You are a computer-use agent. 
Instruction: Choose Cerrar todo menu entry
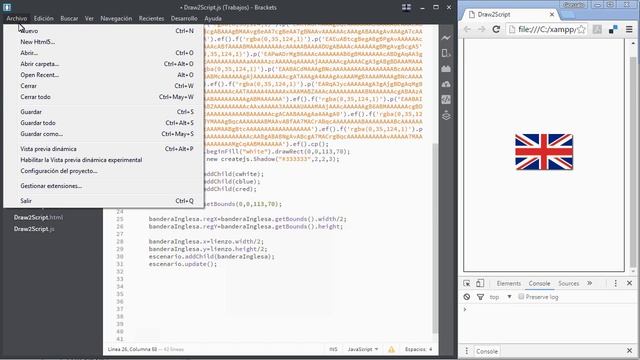click(104, 97)
